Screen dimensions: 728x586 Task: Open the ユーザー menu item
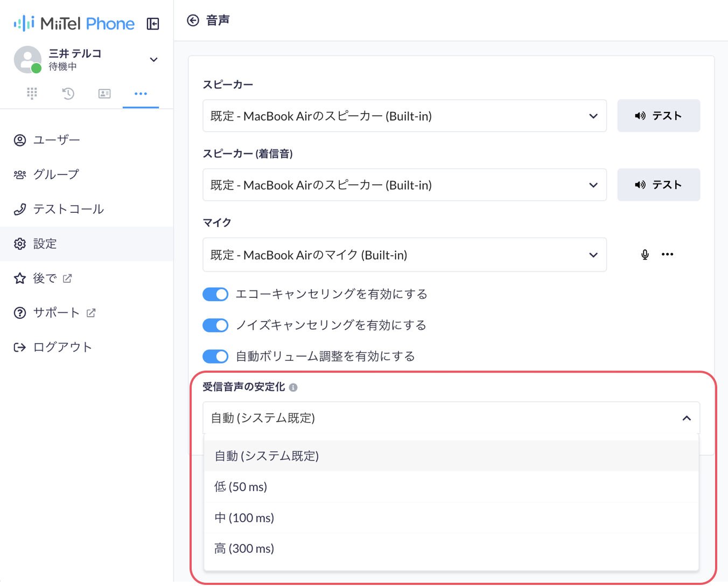point(87,140)
